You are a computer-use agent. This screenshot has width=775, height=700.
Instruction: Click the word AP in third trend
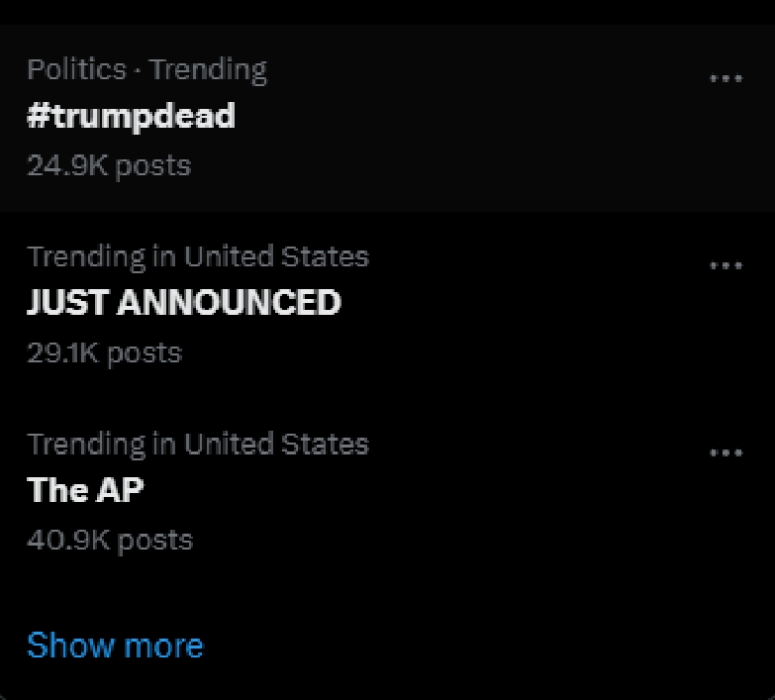[x=119, y=489]
